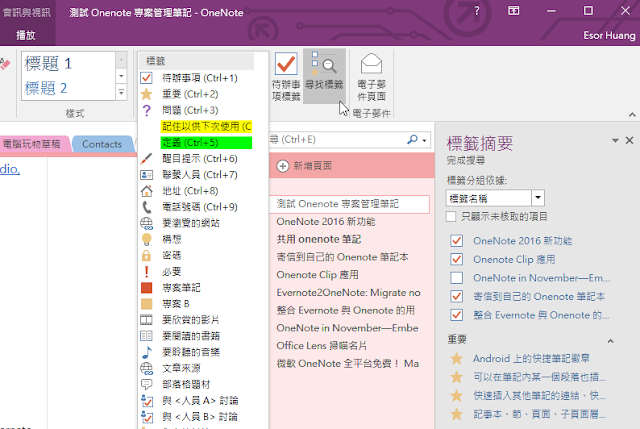The width and height of the screenshot is (640, 429).
Task: Select the 要欣賞的影片 film tag
Action: [146, 320]
